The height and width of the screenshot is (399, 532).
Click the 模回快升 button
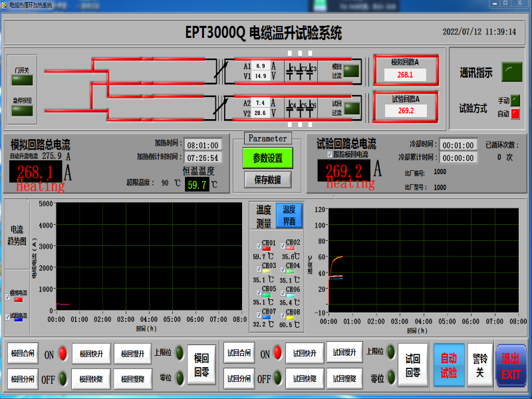coord(91,354)
